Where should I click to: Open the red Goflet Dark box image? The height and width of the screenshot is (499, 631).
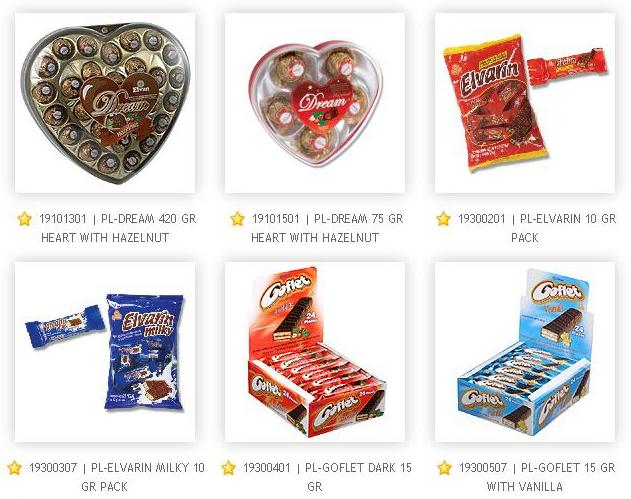click(x=315, y=352)
